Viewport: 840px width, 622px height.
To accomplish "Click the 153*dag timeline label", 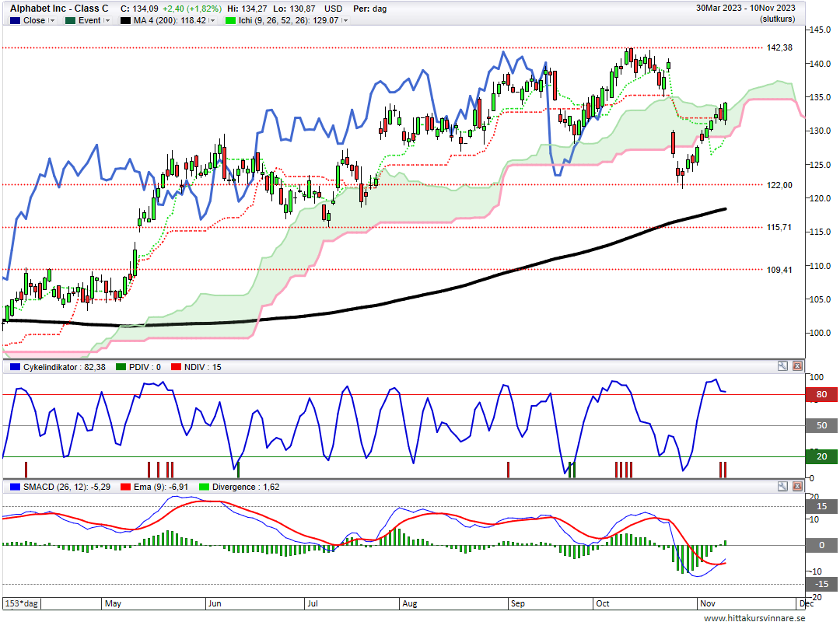I will click(x=22, y=604).
